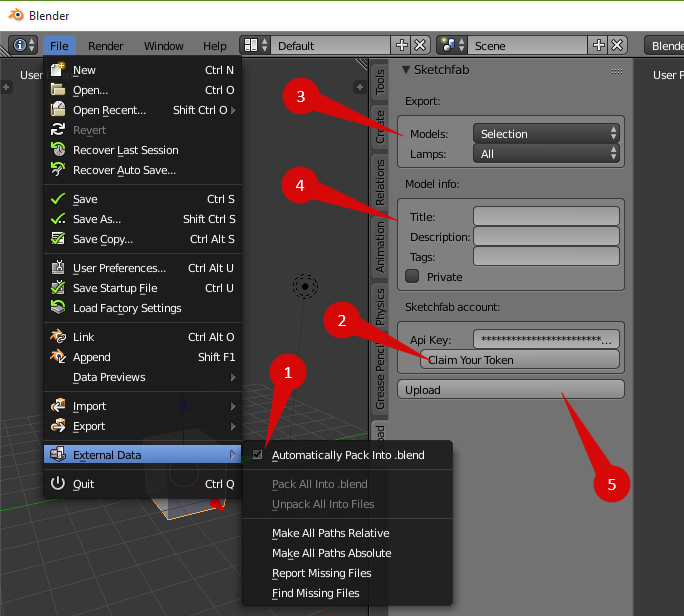Choose Make All Paths Relative
The height and width of the screenshot is (616, 684).
coord(330,533)
